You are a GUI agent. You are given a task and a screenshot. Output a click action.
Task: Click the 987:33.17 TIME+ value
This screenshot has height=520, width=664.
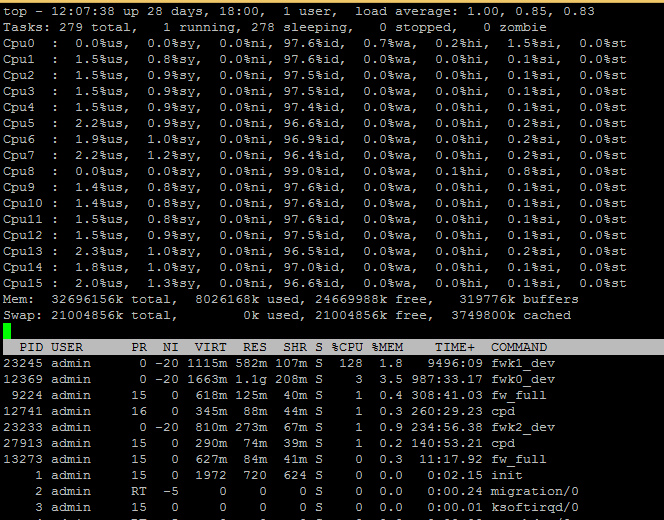click(x=447, y=379)
